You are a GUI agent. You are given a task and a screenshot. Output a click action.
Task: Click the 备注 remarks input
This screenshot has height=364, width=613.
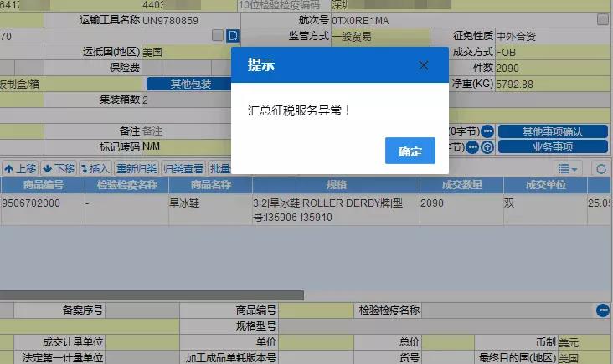[186, 131]
